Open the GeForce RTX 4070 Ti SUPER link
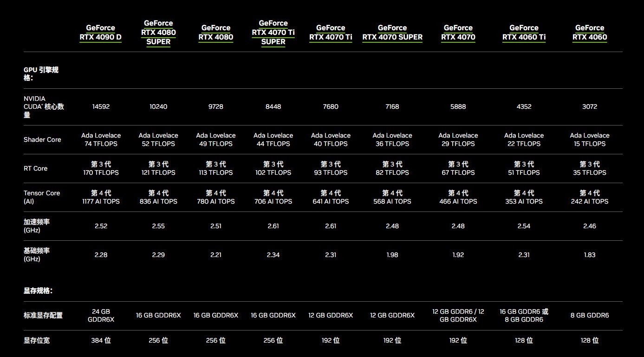The image size is (644, 357). pos(273,33)
